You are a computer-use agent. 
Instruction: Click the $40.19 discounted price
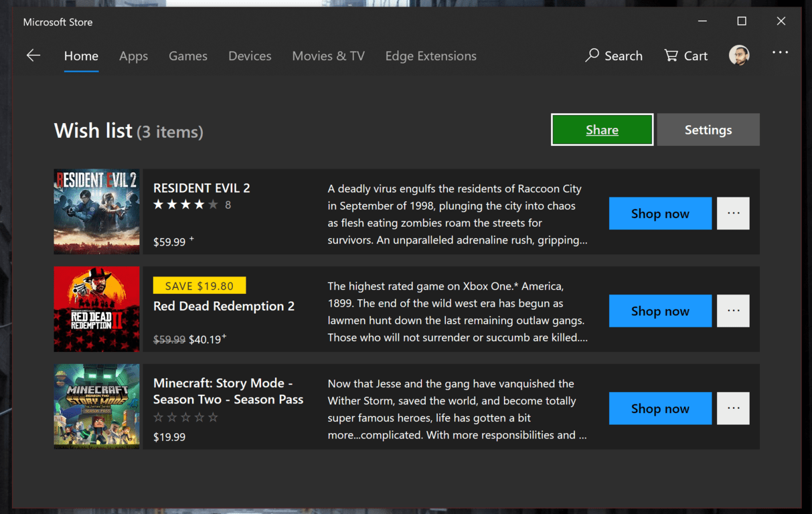tap(205, 339)
